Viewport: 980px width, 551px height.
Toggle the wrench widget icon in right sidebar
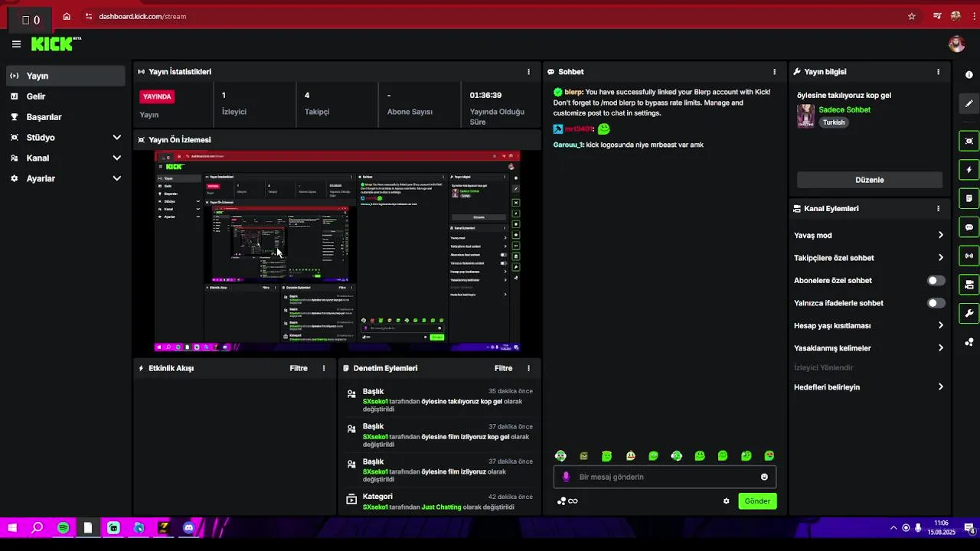pos(969,313)
